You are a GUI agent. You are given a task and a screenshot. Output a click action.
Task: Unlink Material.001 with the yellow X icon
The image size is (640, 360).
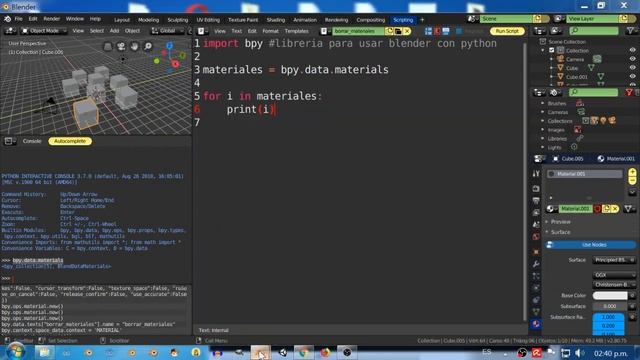pyautogui.click(x=615, y=209)
